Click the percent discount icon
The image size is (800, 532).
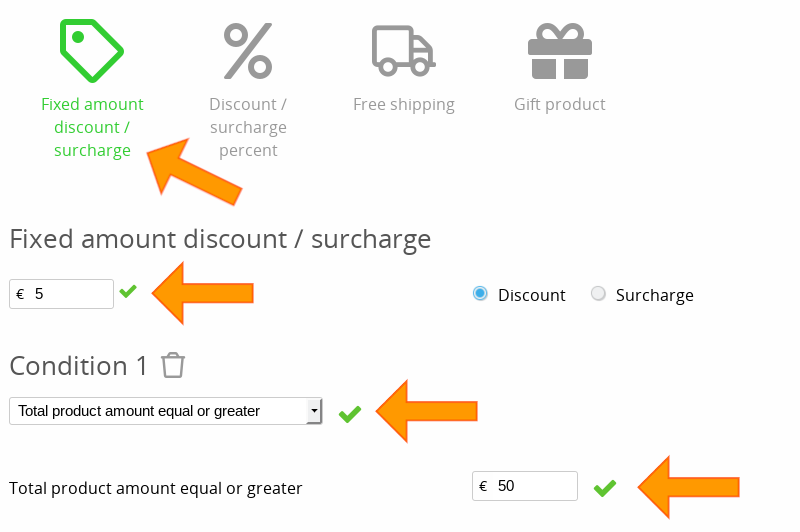click(248, 50)
